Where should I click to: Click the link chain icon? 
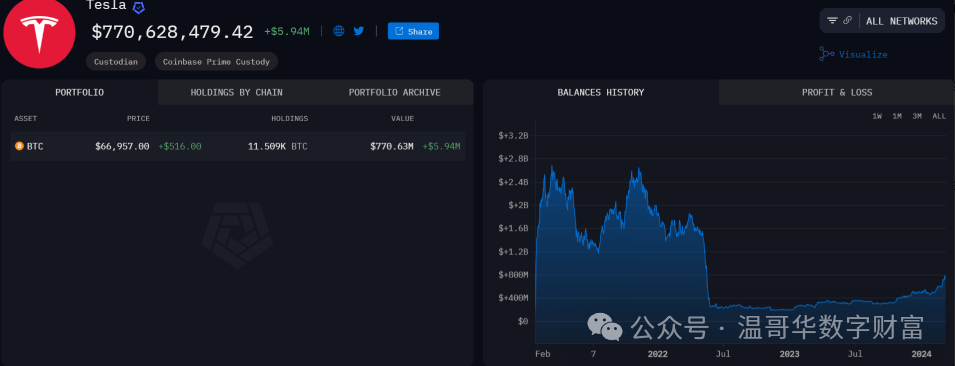847,21
